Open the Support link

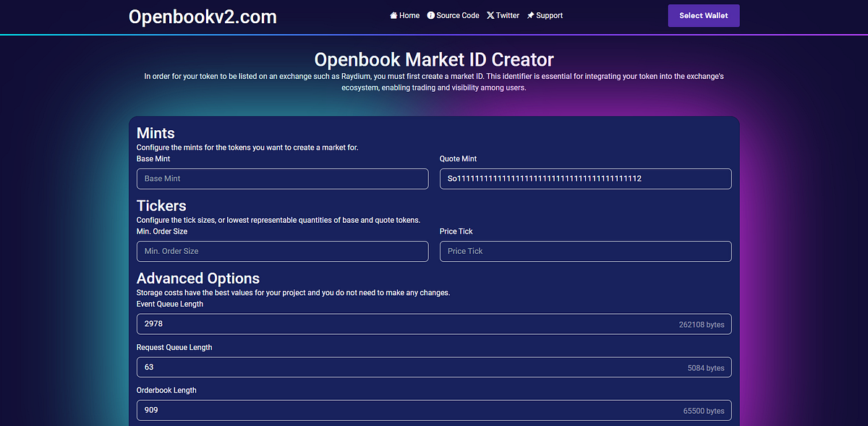pyautogui.click(x=548, y=14)
